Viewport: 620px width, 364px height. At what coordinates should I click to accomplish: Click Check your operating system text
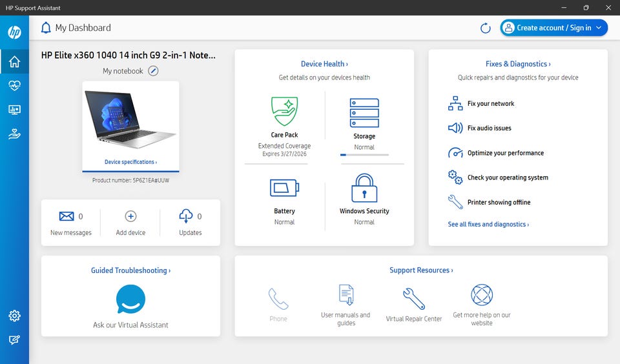pyautogui.click(x=508, y=177)
